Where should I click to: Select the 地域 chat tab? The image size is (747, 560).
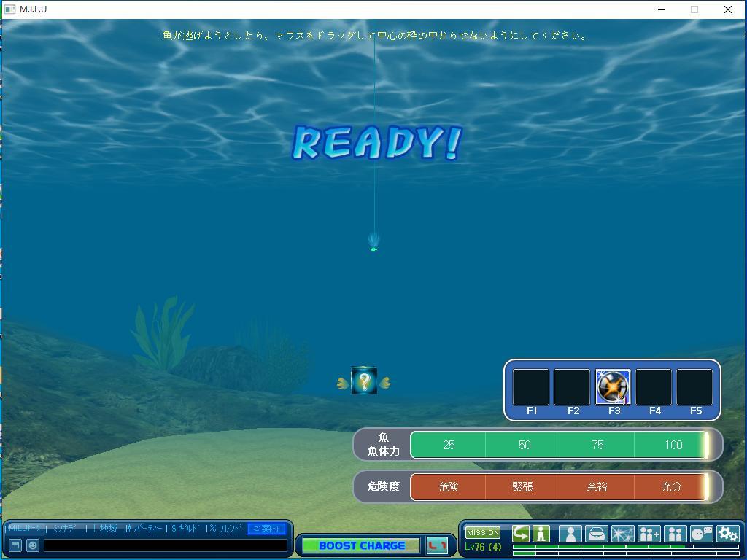point(108,528)
